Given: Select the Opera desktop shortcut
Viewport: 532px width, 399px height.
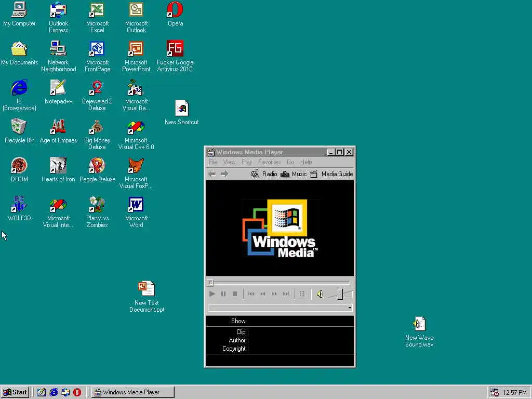Looking at the screenshot, I should coord(175,14).
